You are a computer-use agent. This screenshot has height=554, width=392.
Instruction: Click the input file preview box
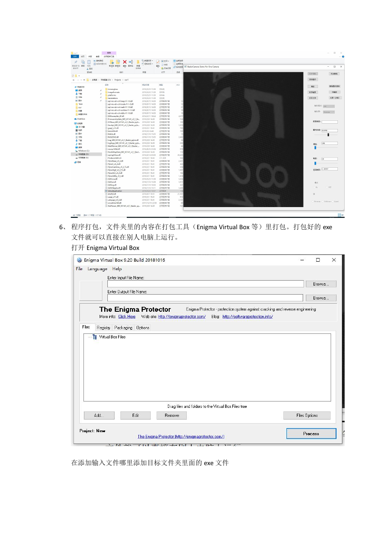point(91,290)
